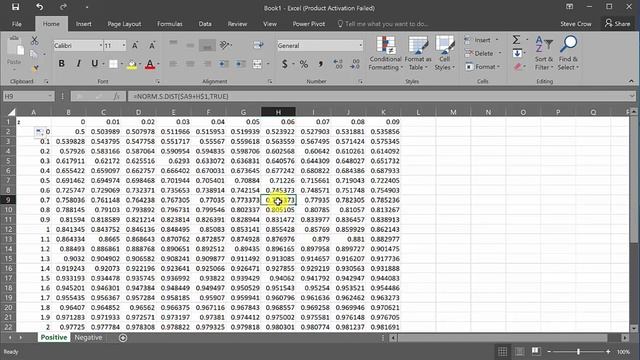Decrease the font size
This screenshot has height=360, width=640.
[x=152, y=45]
